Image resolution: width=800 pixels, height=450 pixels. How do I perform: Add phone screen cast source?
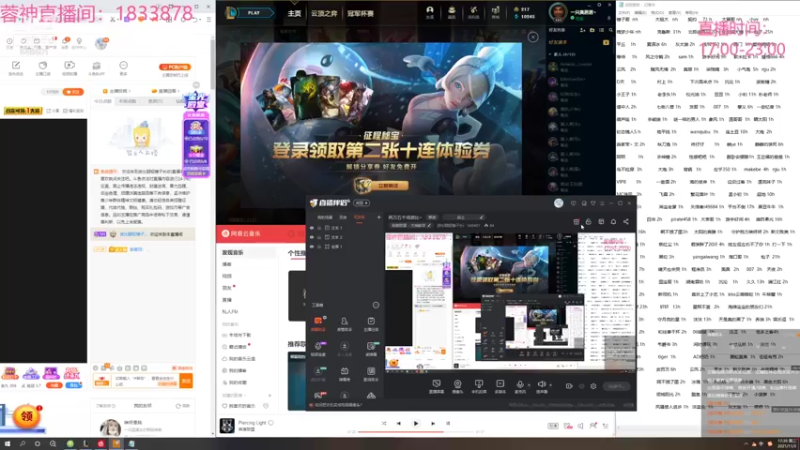[479, 386]
